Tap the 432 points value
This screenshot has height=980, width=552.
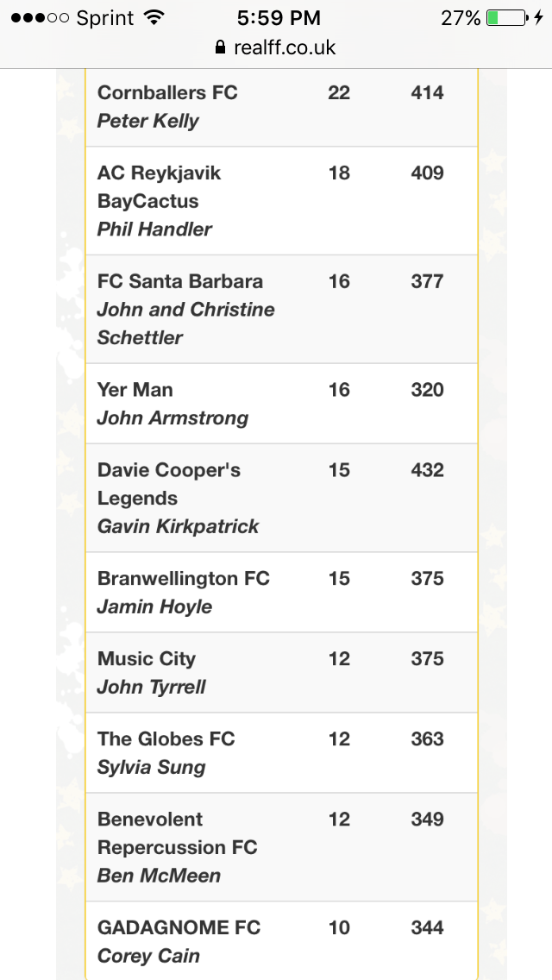click(427, 470)
